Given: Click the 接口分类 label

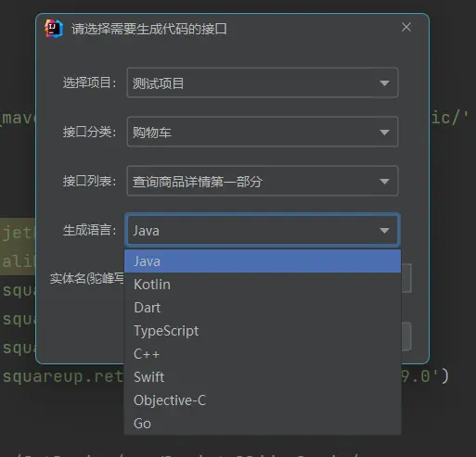Looking at the screenshot, I should pyautogui.click(x=89, y=132).
